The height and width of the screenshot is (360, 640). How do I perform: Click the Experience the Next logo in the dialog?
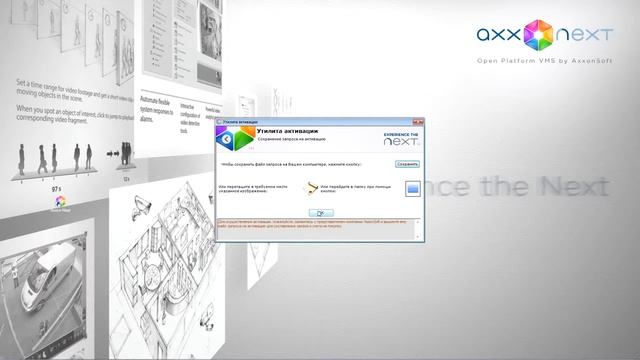(x=401, y=139)
